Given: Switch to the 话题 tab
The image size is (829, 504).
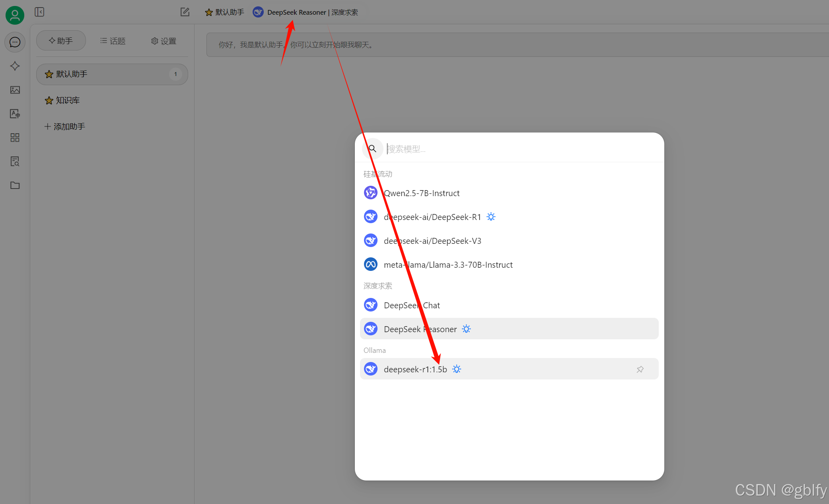Looking at the screenshot, I should 113,41.
